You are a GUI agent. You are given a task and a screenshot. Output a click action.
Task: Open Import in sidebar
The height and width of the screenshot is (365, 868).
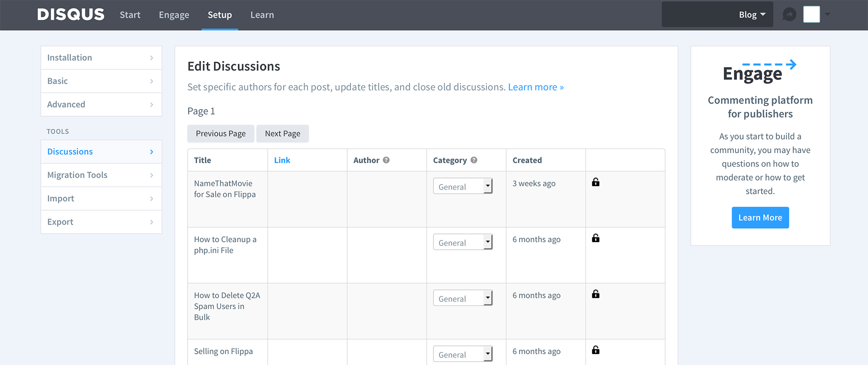[x=101, y=199]
